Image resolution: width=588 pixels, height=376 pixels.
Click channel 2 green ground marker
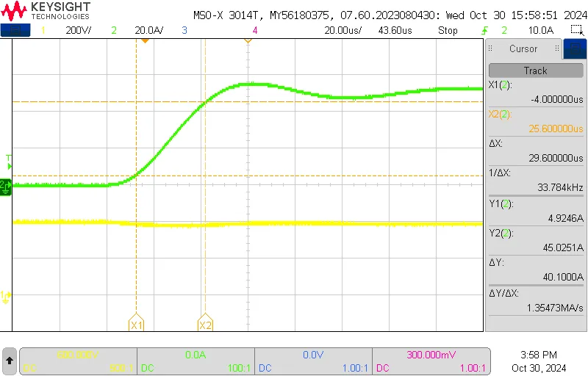click(5, 187)
